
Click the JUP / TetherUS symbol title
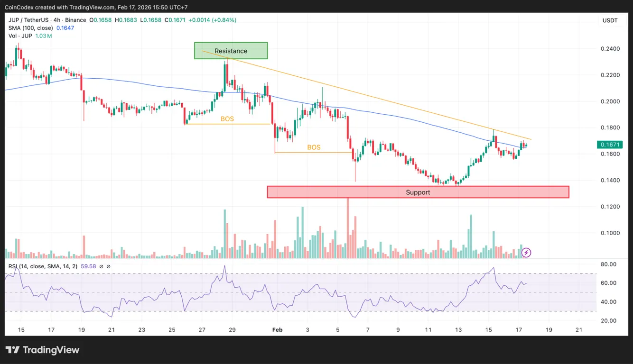[47, 20]
